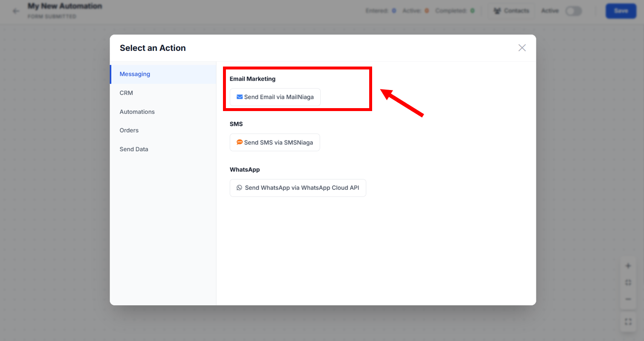
Task: Click the zoom out minus icon
Action: coord(628,299)
